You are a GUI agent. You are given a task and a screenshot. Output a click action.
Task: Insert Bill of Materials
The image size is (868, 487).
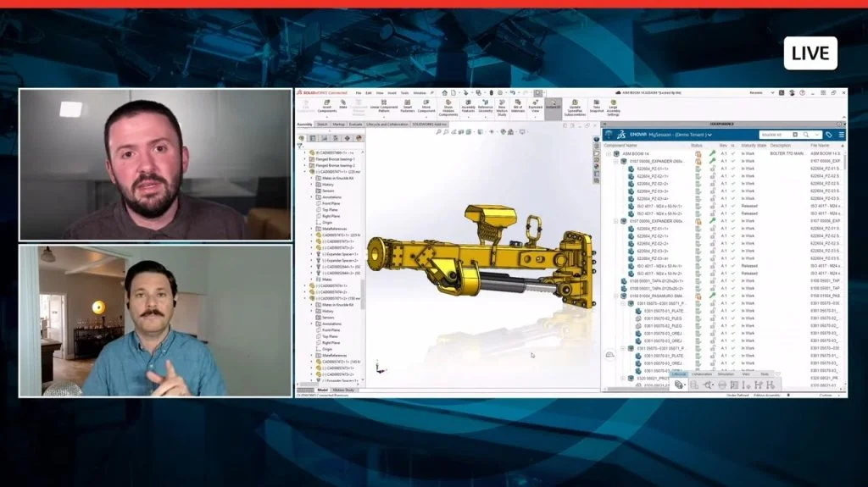click(x=518, y=106)
